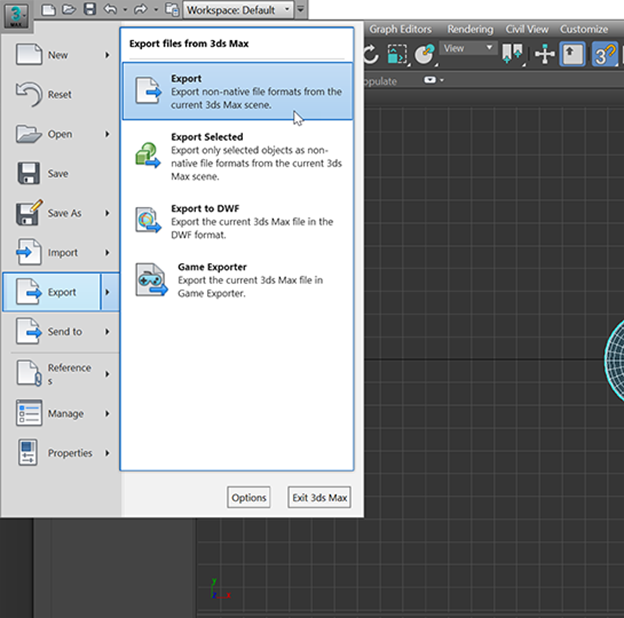Choose Import in the application menu
The height and width of the screenshot is (618, 624).
click(61, 253)
